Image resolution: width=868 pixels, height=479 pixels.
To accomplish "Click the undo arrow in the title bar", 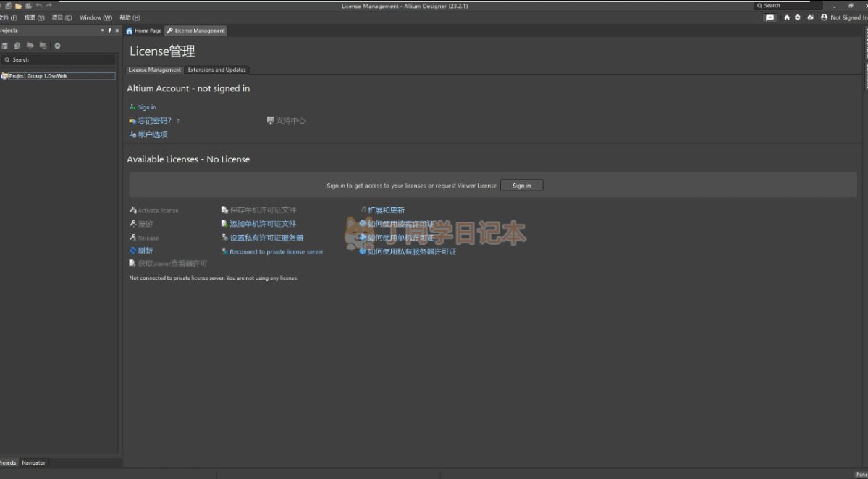I will [x=39, y=6].
